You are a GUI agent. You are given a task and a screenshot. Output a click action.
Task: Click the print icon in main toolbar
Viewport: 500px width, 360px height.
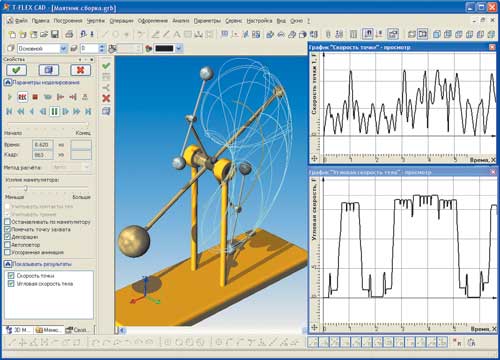[69, 34]
